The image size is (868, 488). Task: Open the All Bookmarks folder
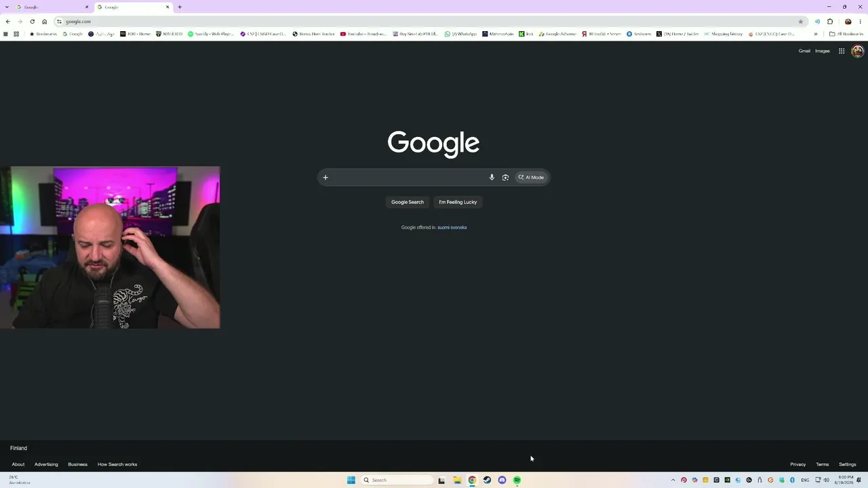click(846, 34)
